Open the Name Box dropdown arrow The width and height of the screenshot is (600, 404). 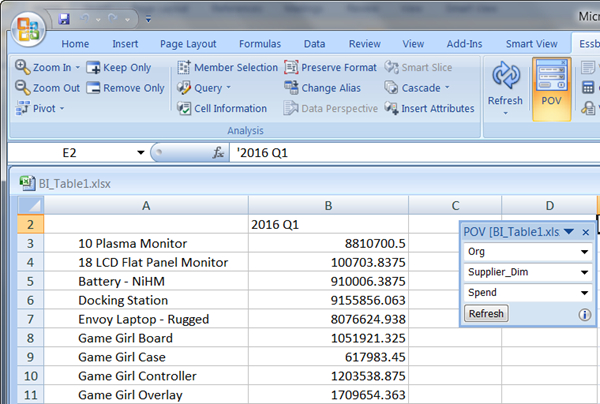click(141, 153)
